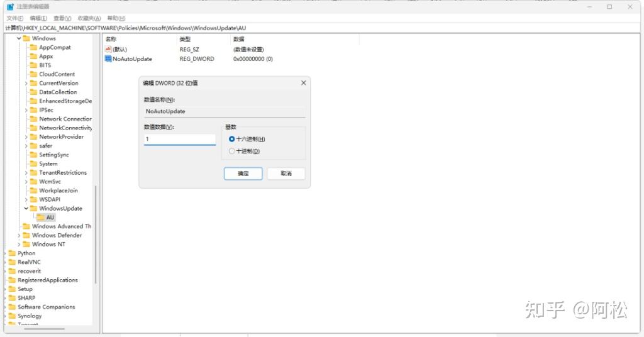
Task: Click the (默认) string value icon
Action: pyautogui.click(x=108, y=49)
